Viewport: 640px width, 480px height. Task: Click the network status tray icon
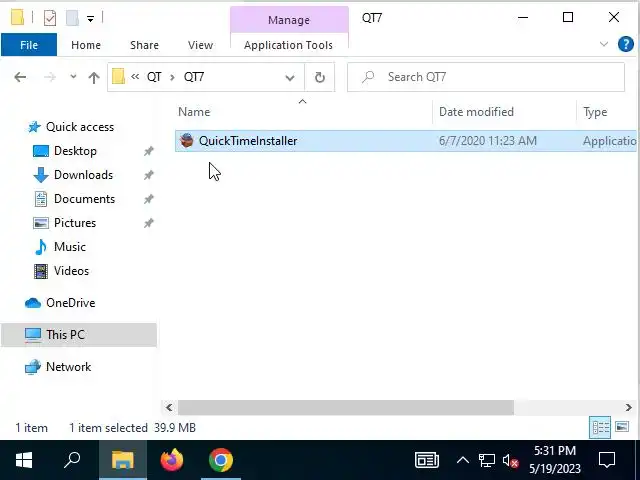click(487, 460)
